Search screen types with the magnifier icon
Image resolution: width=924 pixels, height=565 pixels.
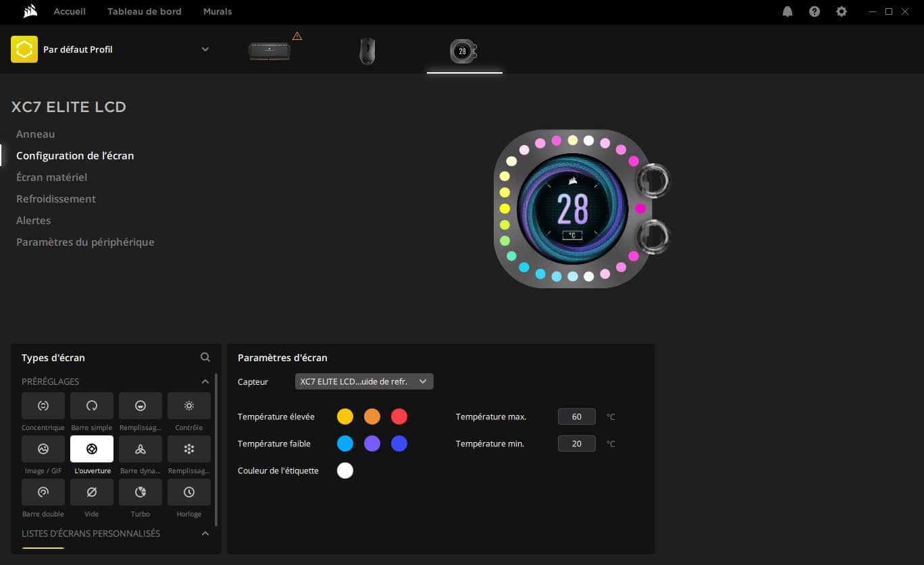(205, 358)
